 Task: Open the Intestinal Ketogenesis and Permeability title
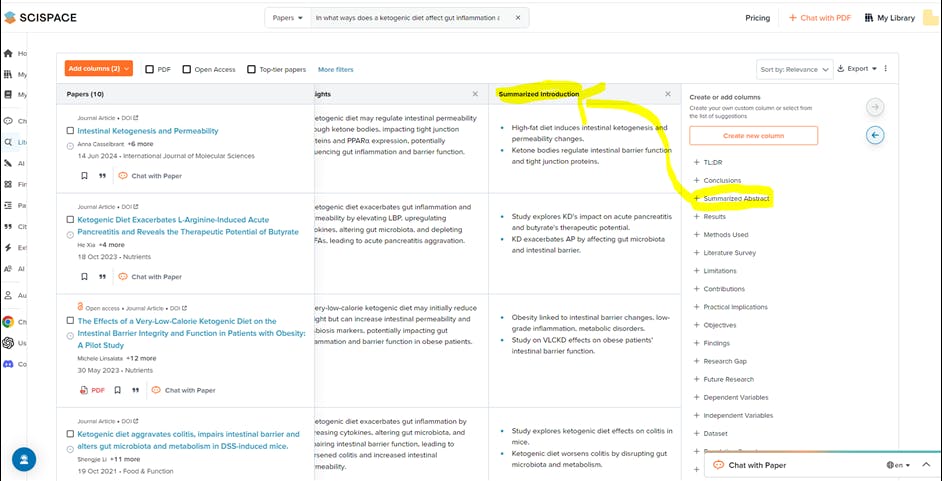[148, 130]
